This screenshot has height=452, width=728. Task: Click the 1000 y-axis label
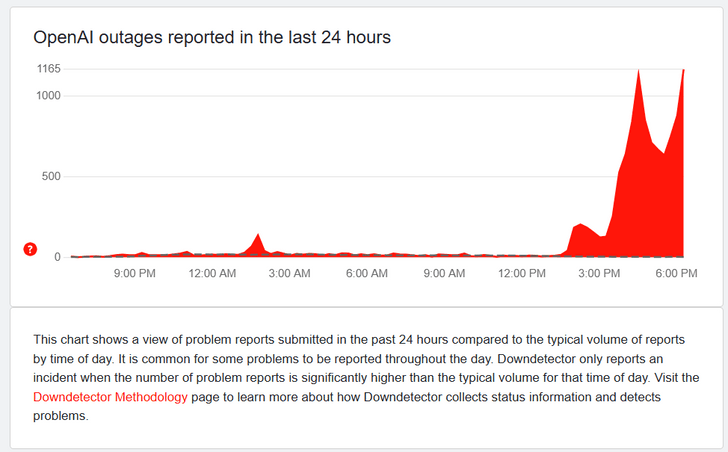(x=48, y=96)
